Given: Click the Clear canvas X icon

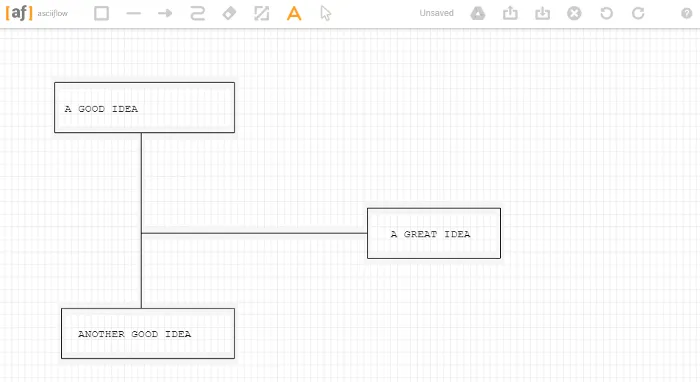Looking at the screenshot, I should 575,13.
